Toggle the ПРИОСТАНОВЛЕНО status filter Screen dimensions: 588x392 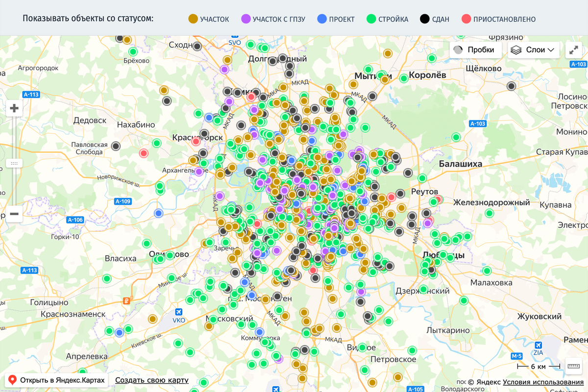(x=498, y=19)
